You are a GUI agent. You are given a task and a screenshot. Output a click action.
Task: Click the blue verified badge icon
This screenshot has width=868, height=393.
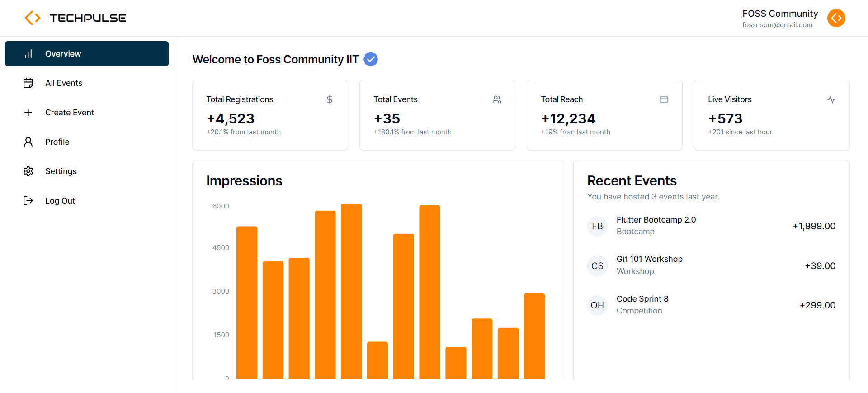tap(371, 59)
